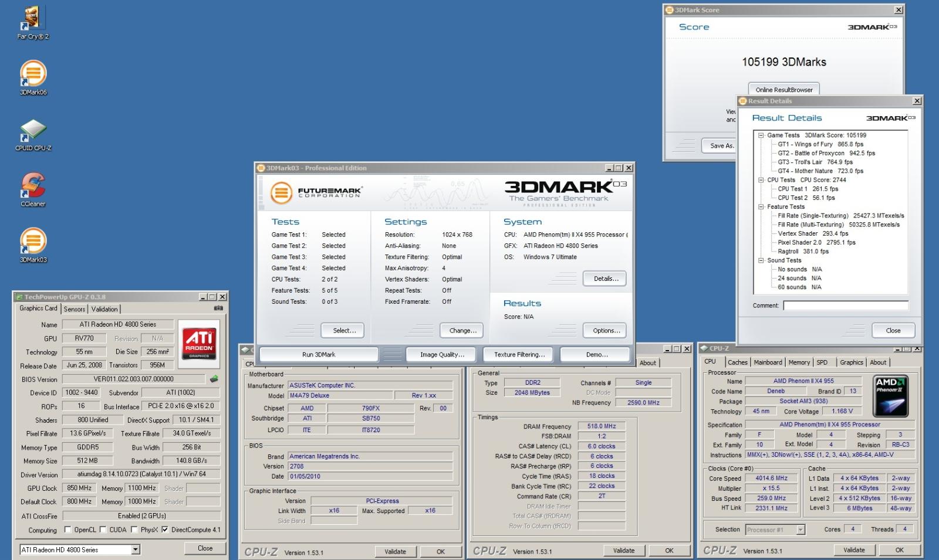
Task: Click the NB Frequency 2590.0 MHz value
Action: (643, 403)
